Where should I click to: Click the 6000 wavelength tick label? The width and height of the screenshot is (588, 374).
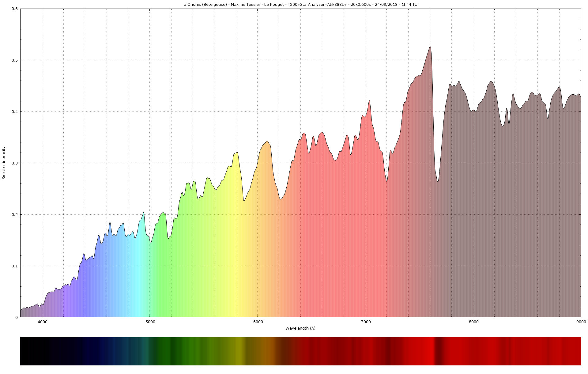pos(258,322)
